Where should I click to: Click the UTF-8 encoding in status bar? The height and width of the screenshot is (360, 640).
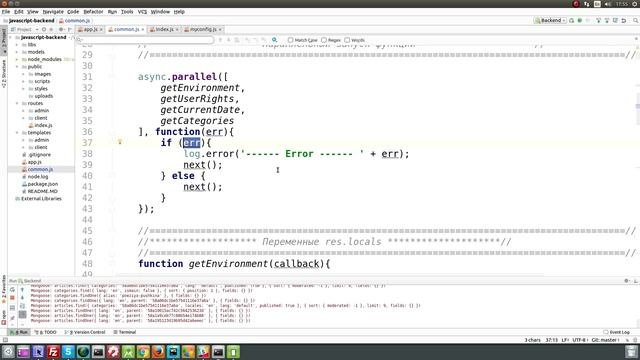click(x=580, y=340)
